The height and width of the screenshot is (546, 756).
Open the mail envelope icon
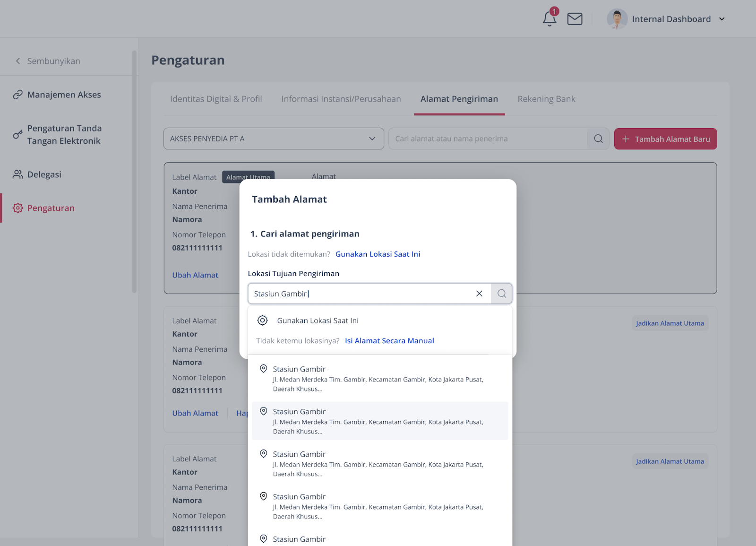575,19
